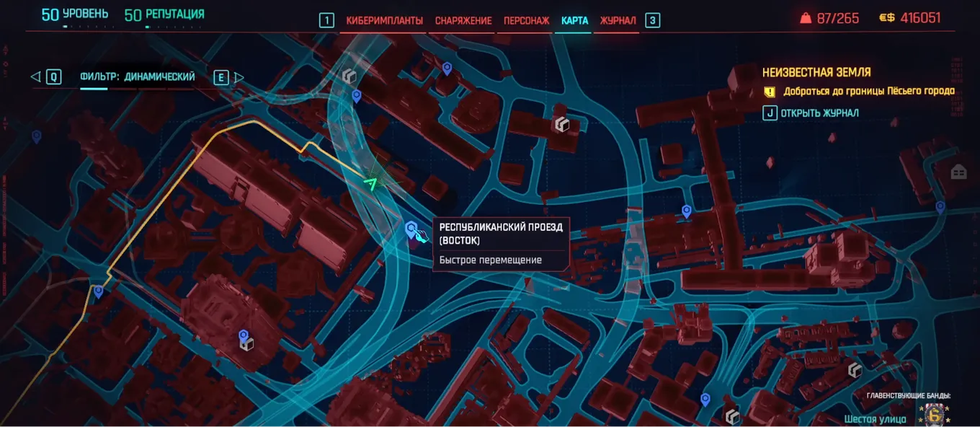Viewport: 980px width, 427px height.
Task: Click the cube icon on the highway near the E key
Action: [350, 76]
